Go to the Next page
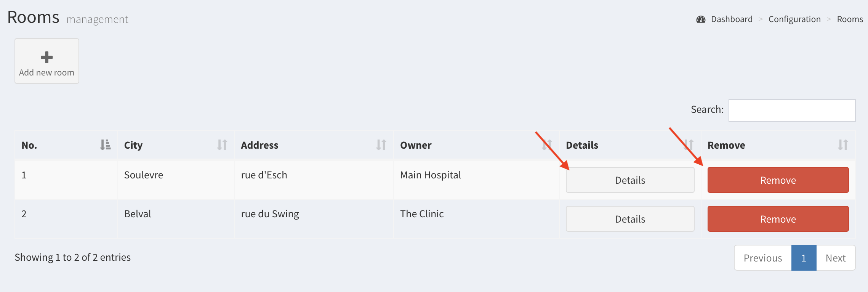The image size is (868, 292). (836, 258)
